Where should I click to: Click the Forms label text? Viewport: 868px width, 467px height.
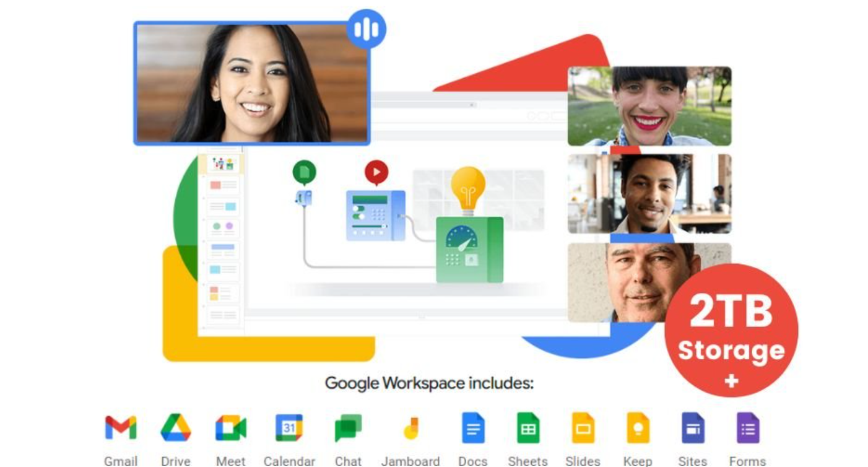[748, 461]
